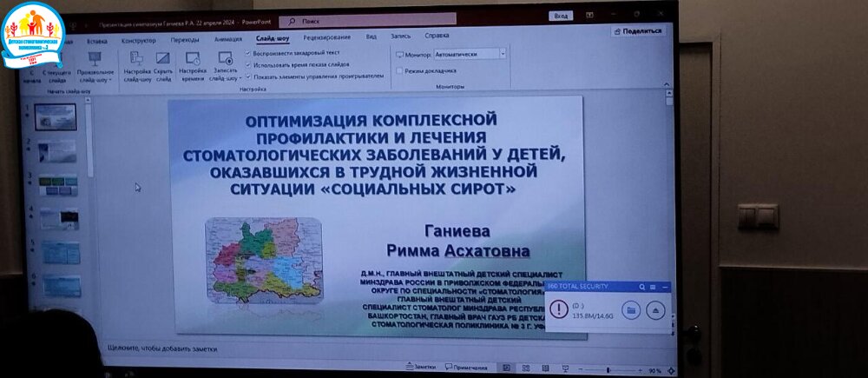Click the author name Ганиева Римма Асхатовна
Viewport: 868px width, 378px height.
pyautogui.click(x=457, y=241)
